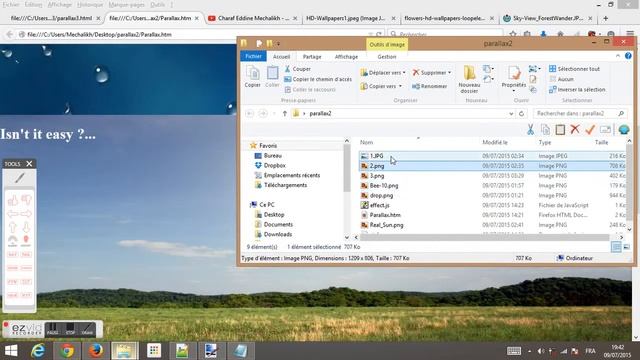Open Téléchargements in the navigation pane
Image resolution: width=640 pixels, height=360 pixels.
pos(281,185)
